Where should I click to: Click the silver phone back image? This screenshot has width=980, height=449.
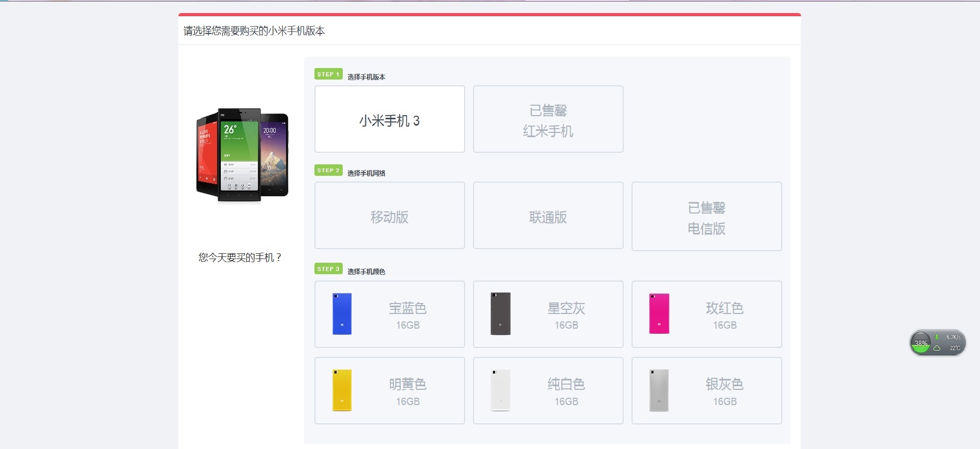pyautogui.click(x=659, y=390)
